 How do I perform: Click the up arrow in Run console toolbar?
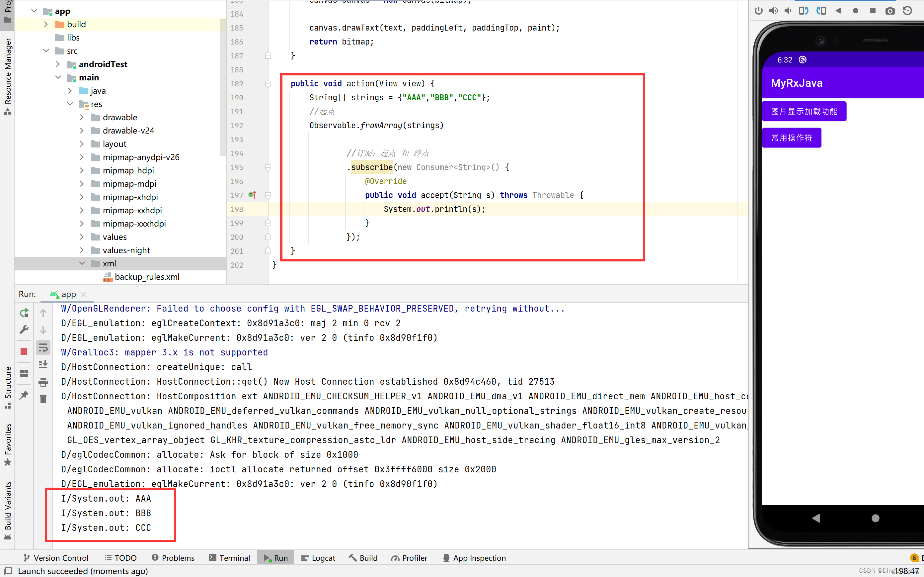point(43,313)
